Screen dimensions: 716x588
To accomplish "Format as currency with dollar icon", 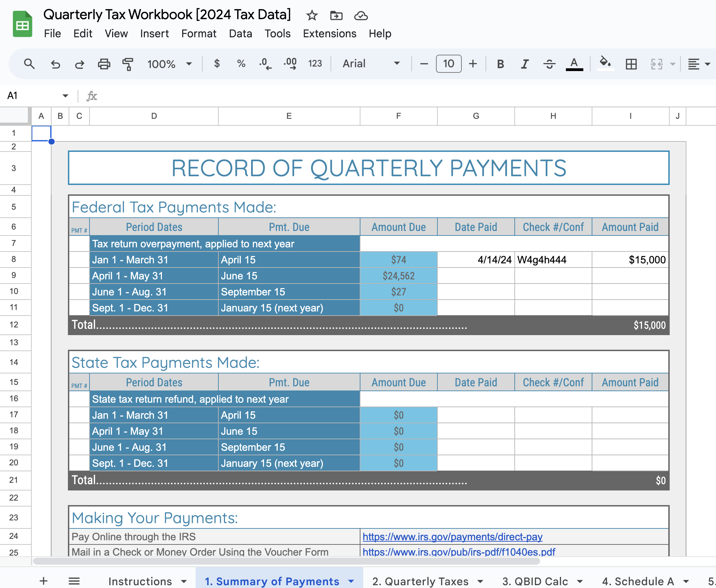I will [x=217, y=63].
